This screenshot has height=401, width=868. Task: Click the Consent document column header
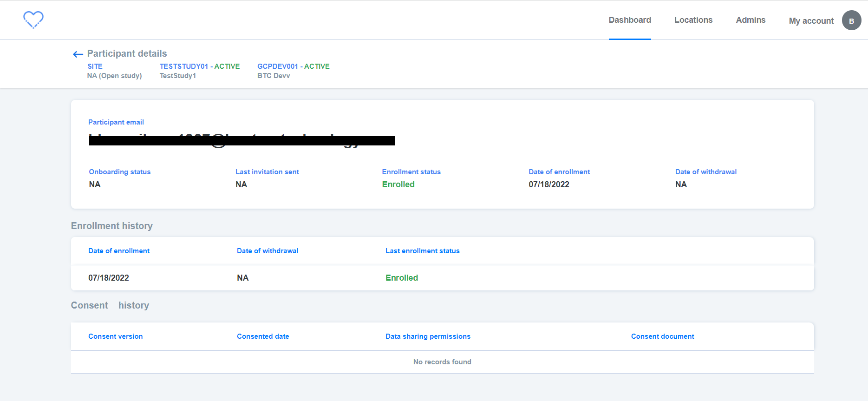(x=663, y=336)
